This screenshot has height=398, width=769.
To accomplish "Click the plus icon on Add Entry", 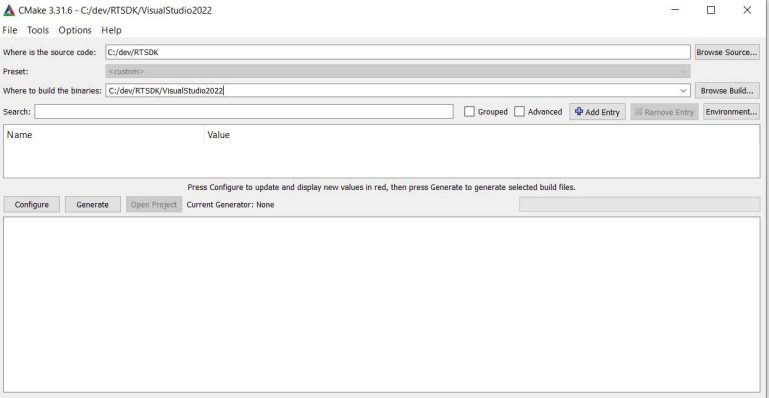I will 579,111.
